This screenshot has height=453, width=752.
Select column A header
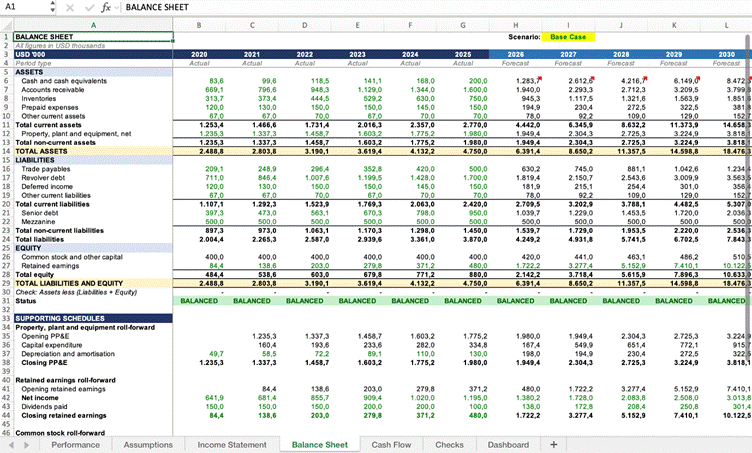(x=93, y=25)
